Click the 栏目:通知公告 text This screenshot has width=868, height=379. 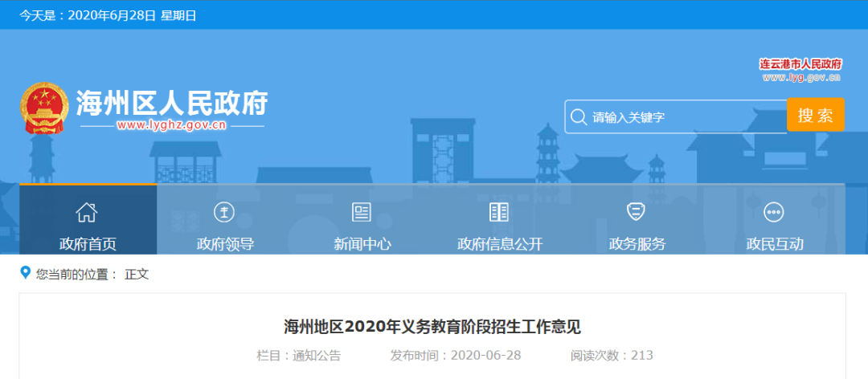coord(298,356)
